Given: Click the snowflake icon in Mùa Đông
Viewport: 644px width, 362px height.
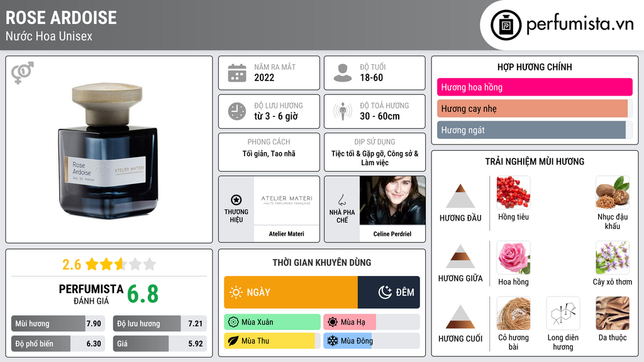Looking at the screenshot, I should point(333,341).
